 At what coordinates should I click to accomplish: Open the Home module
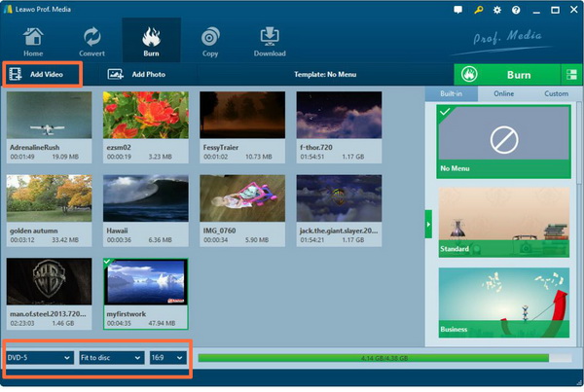coord(33,41)
